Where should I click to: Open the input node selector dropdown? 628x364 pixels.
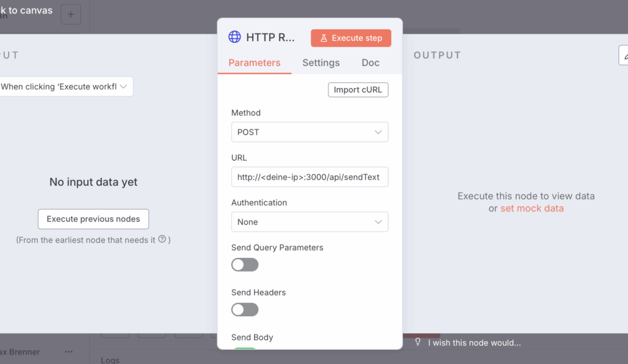(66, 86)
